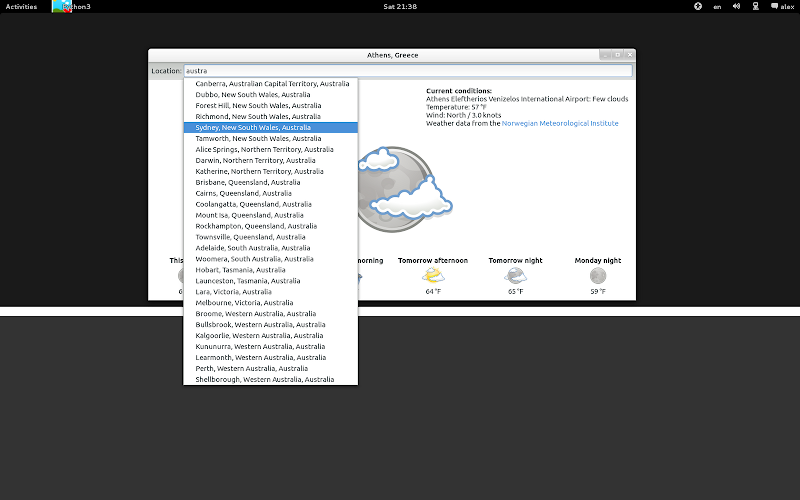The image size is (800, 500).
Task: Click the Tomorrow afternoon weather icon
Action: pos(433,276)
